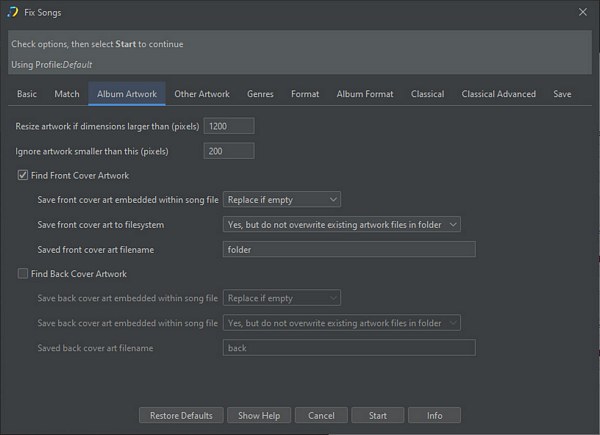600x435 pixels.
Task: Switch to Album Format tab
Action: pos(365,94)
